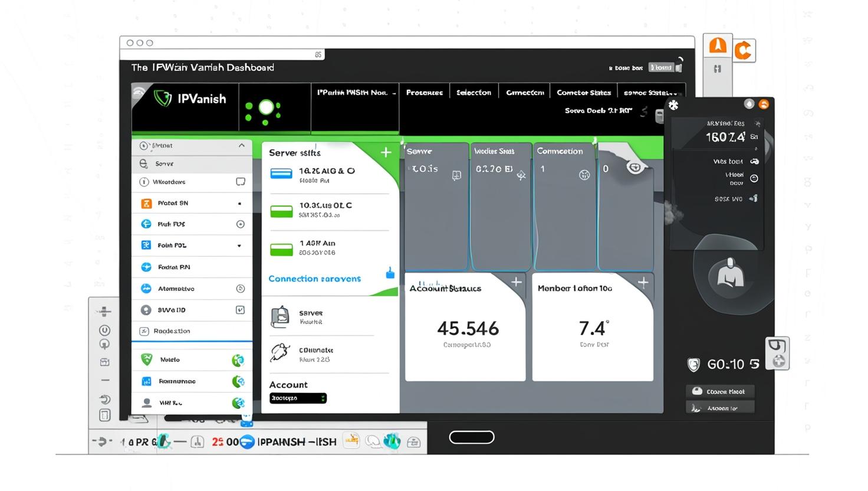Select the Raqdestion sidebar row
Viewport: 868px width, 491px height.
point(192,331)
